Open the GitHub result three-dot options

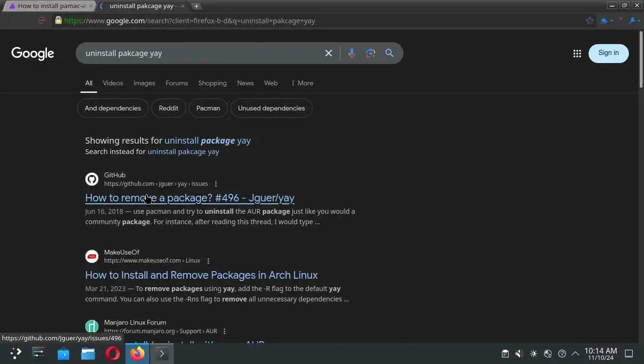216,184
